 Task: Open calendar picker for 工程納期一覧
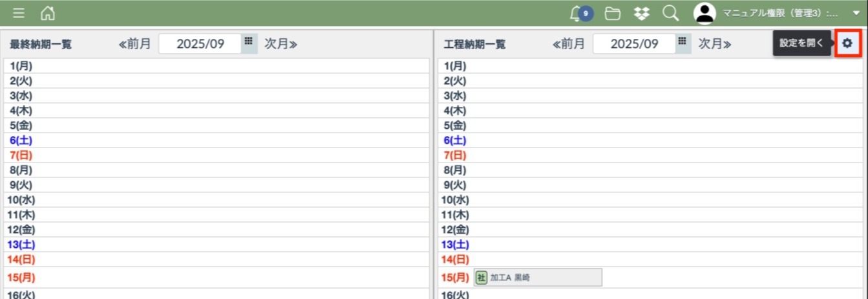click(683, 42)
